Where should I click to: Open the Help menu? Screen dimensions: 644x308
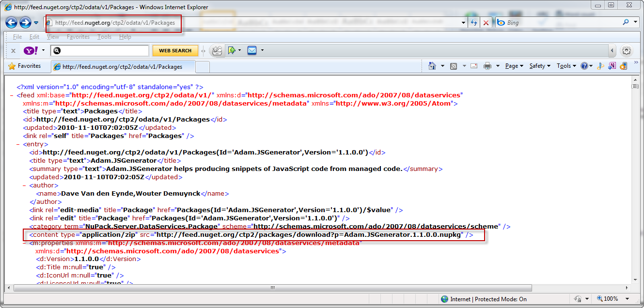tap(125, 37)
